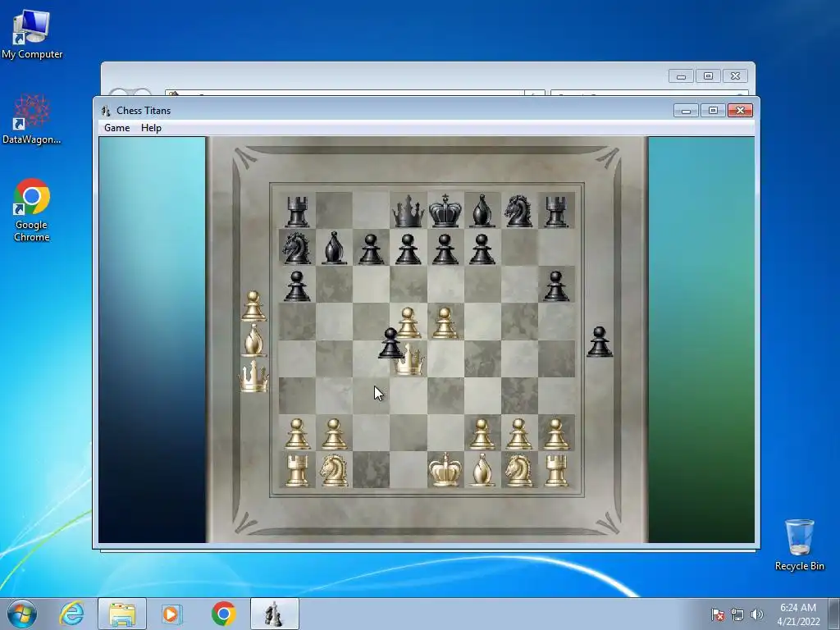The image size is (840, 630).
Task: Maximize the Chess Titans window
Action: [713, 111]
